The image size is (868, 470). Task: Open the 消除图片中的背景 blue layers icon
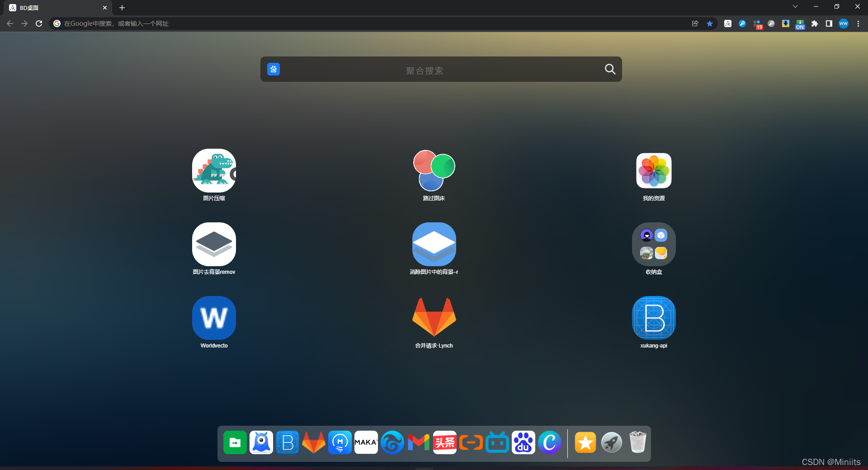click(x=434, y=244)
